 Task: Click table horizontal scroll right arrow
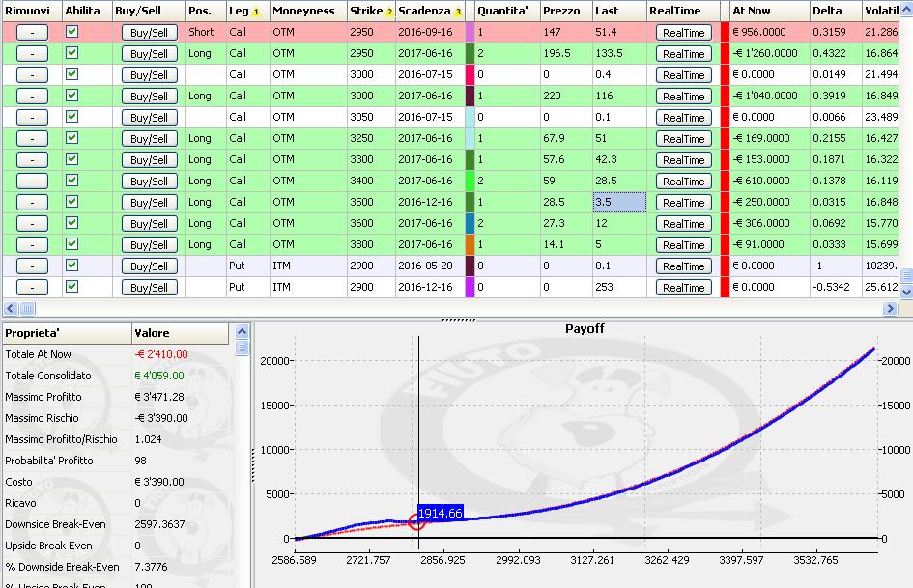coord(889,309)
